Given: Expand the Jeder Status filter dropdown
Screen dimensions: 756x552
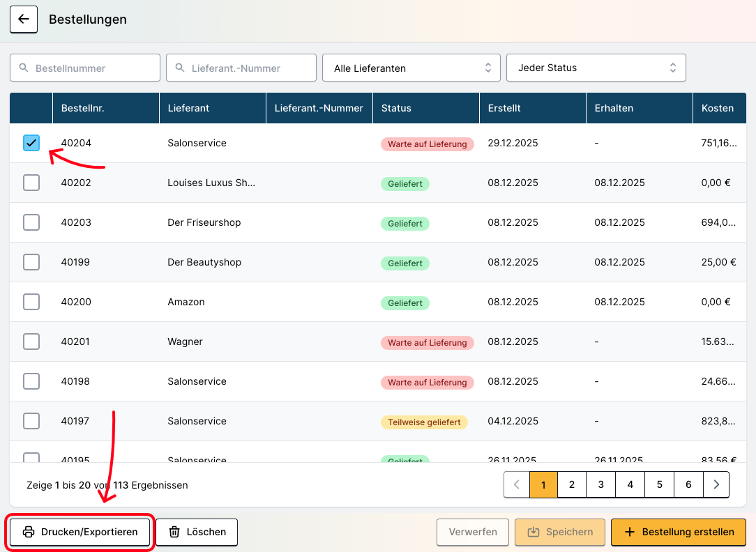Looking at the screenshot, I should click(596, 68).
